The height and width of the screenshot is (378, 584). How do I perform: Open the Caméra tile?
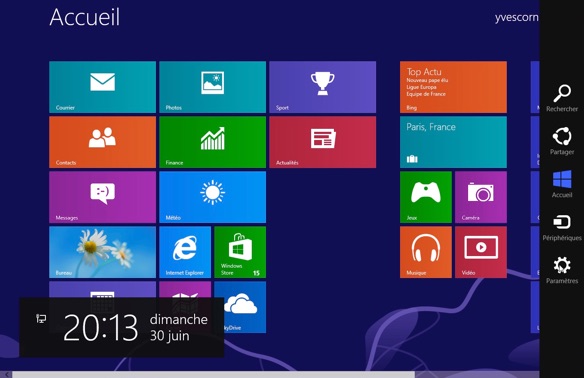[481, 197]
